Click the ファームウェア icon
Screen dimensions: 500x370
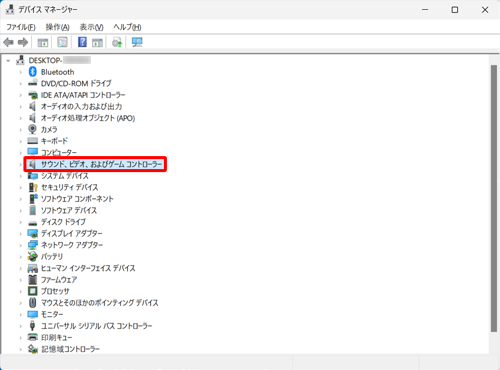point(32,280)
